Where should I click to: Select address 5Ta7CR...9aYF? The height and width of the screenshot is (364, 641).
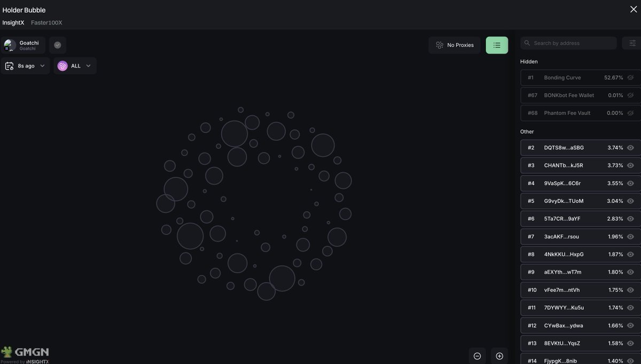tap(562, 218)
